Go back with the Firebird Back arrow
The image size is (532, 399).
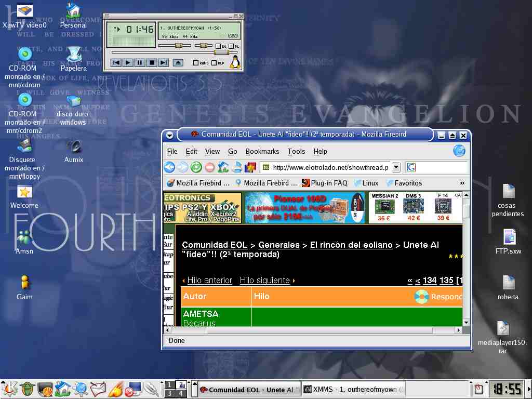tap(169, 167)
